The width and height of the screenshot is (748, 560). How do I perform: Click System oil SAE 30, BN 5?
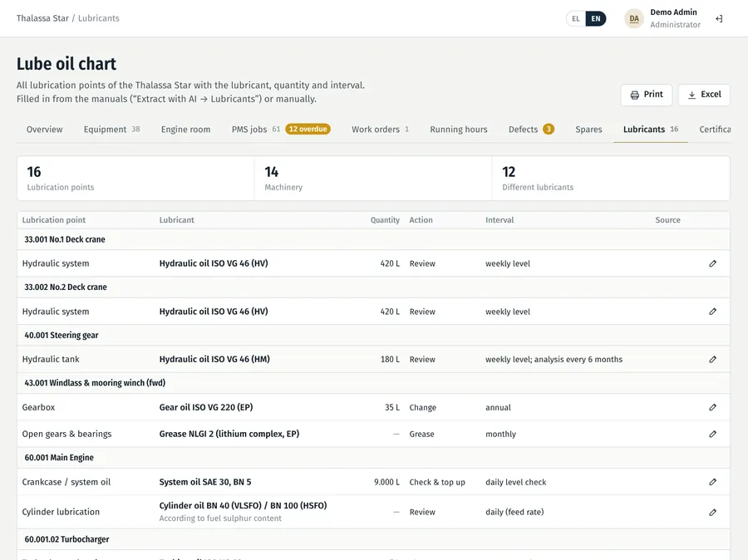tap(205, 482)
